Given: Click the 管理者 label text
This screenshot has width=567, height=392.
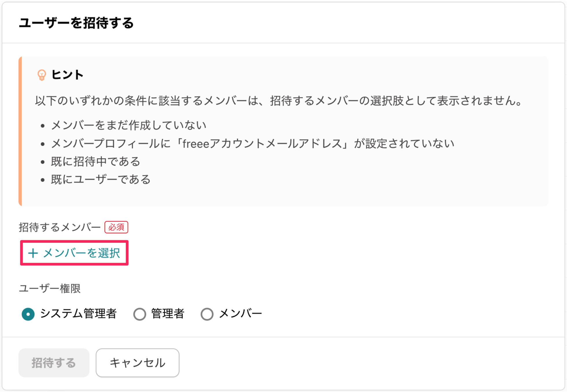Looking at the screenshot, I should pos(168,314).
